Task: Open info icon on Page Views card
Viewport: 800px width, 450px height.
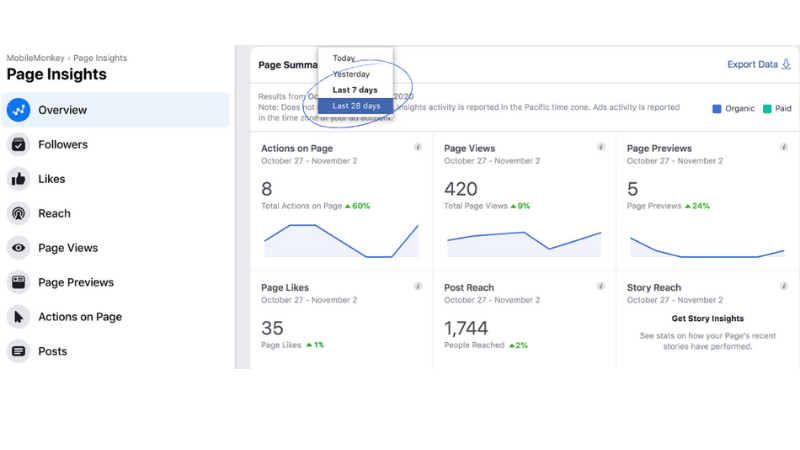Action: click(601, 147)
